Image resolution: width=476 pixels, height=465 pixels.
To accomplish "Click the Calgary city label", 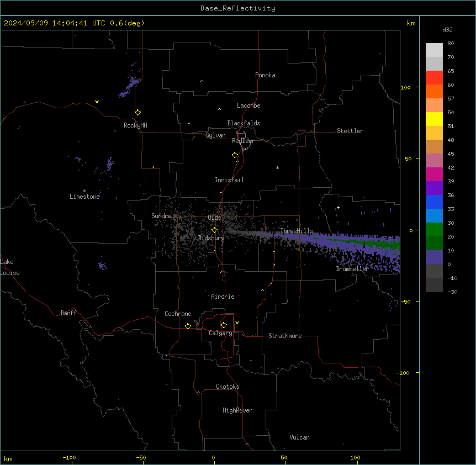I will coord(220,333).
